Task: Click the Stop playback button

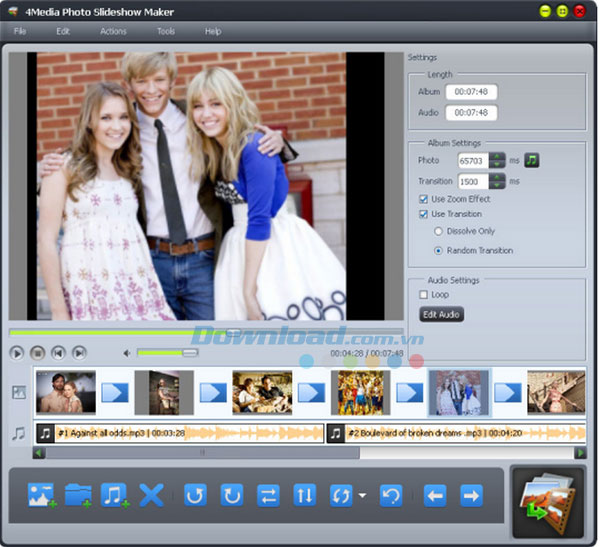Action: (38, 353)
